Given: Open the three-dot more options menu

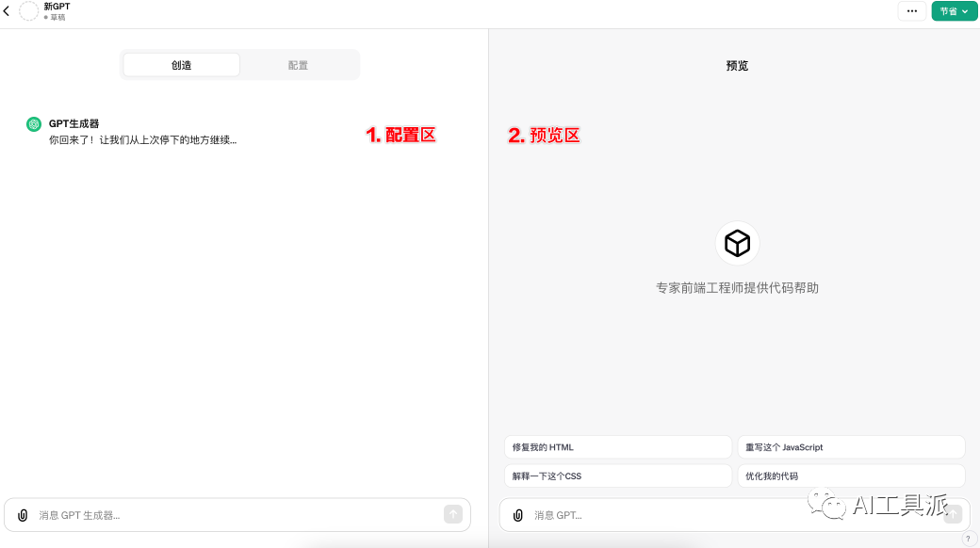Looking at the screenshot, I should 912,11.
